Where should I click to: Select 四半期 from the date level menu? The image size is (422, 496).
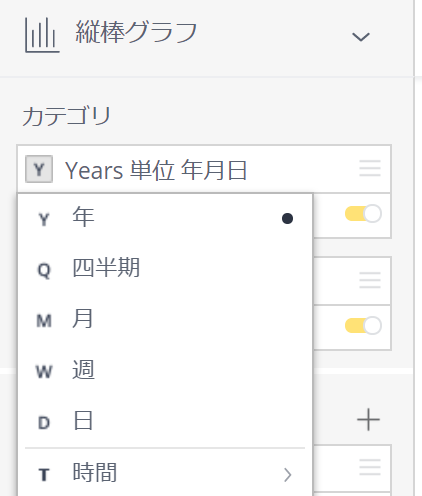point(165,268)
